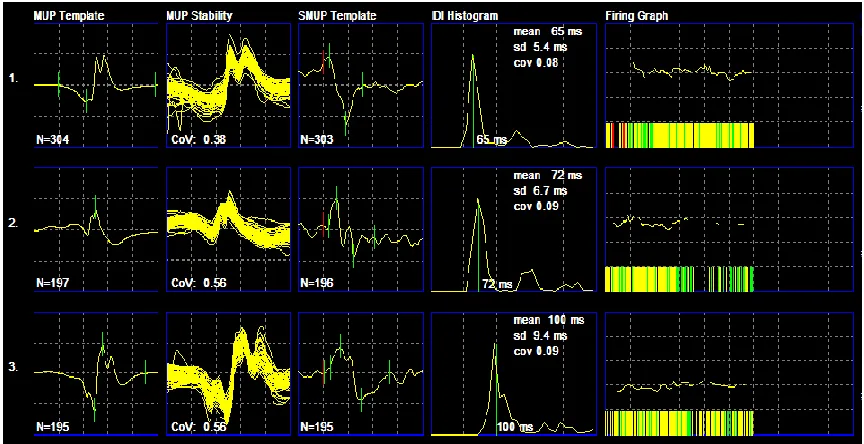Click the MUP Template column heading
This screenshot has width=864, height=444.
click(x=69, y=16)
